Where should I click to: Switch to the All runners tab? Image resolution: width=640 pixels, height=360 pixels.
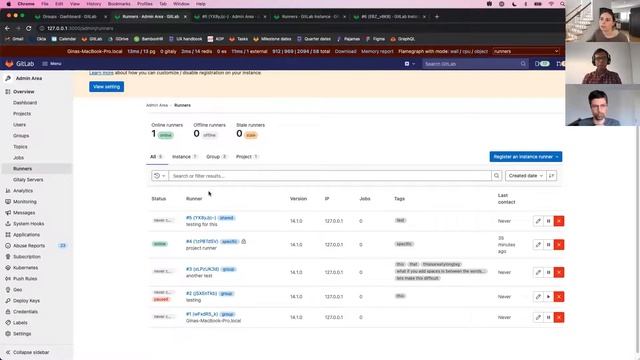coord(156,157)
